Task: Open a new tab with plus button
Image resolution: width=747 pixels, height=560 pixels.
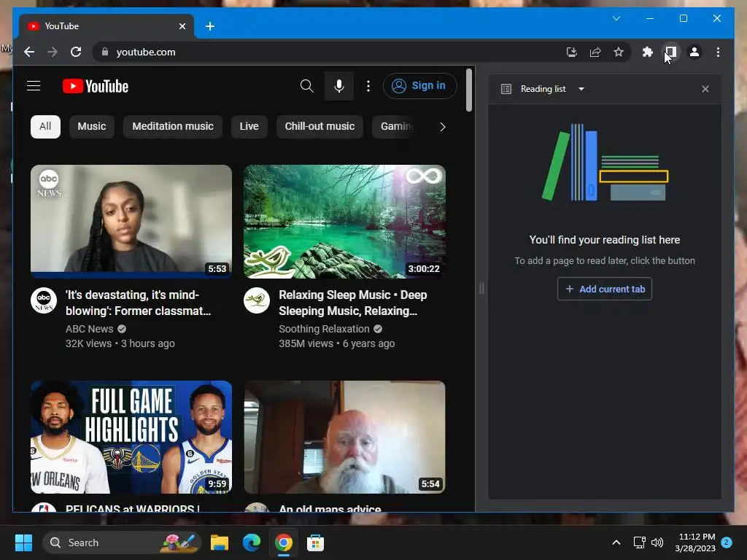Action: click(x=210, y=26)
